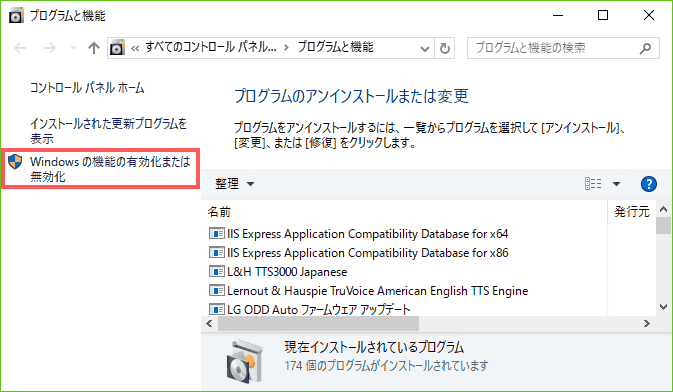The height and width of the screenshot is (392, 673).
Task: Open Windows の機能の有効化または無効化 link
Action: (x=110, y=169)
